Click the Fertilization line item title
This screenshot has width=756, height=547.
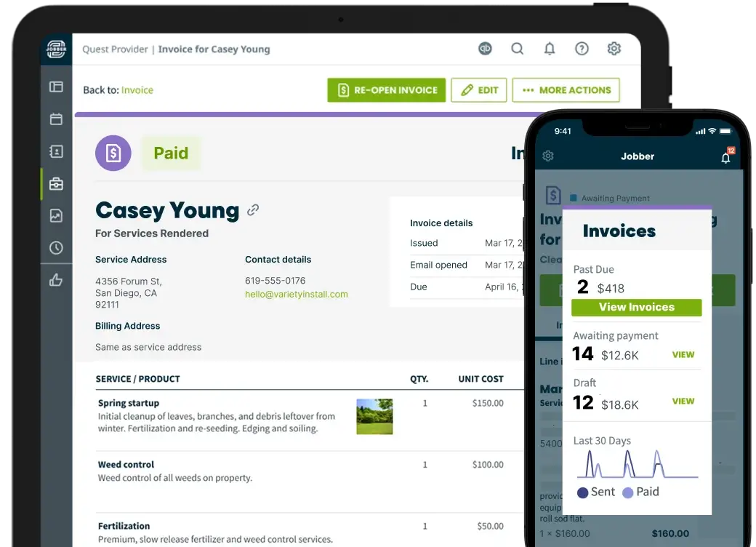click(124, 526)
